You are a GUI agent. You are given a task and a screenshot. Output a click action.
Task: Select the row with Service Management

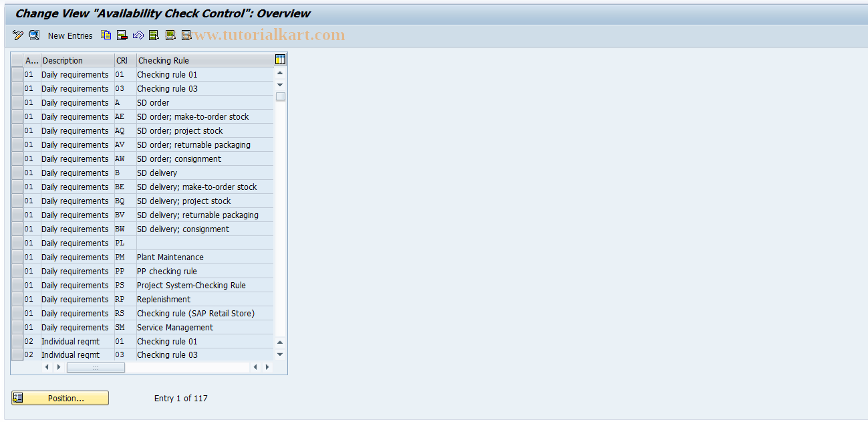point(17,327)
